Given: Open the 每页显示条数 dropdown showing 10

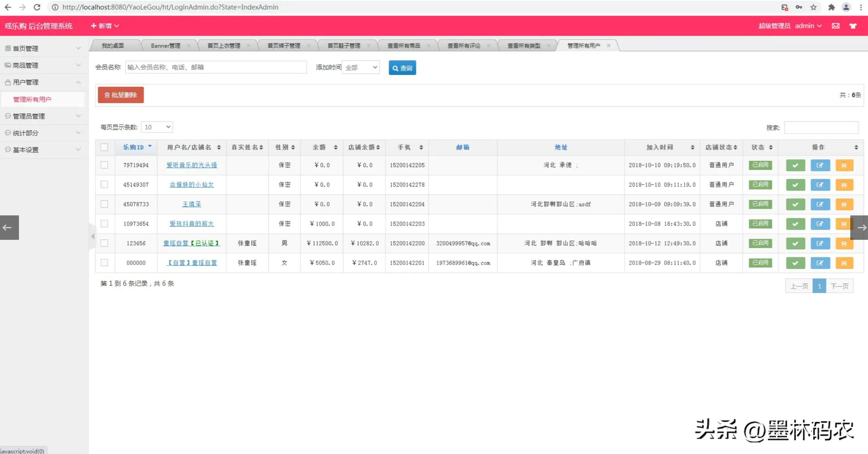Looking at the screenshot, I should [157, 127].
